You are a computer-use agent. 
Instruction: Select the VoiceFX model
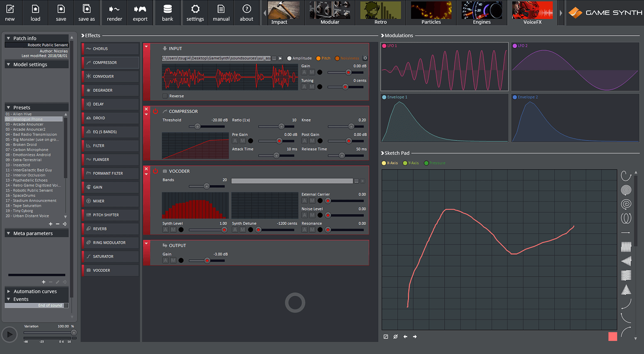pyautogui.click(x=532, y=13)
